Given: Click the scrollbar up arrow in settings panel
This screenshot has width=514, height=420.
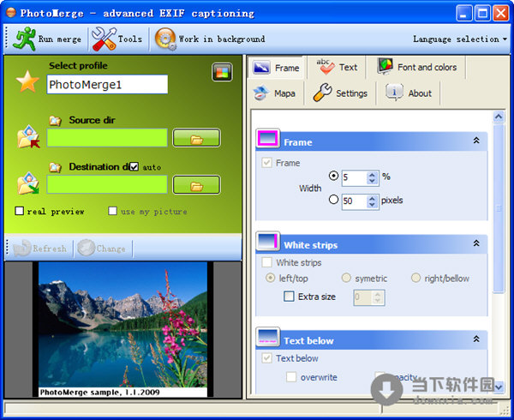Looking at the screenshot, I should (x=499, y=117).
